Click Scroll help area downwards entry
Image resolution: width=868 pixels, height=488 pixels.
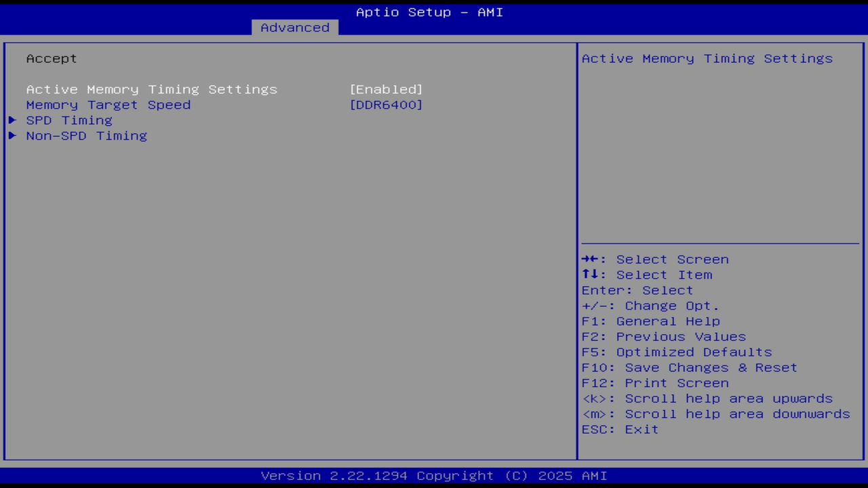pos(715,413)
